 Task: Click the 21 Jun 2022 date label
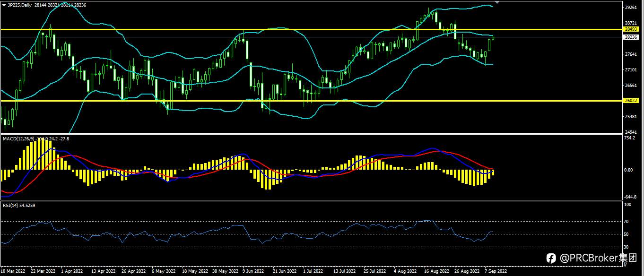pyautogui.click(x=285, y=272)
